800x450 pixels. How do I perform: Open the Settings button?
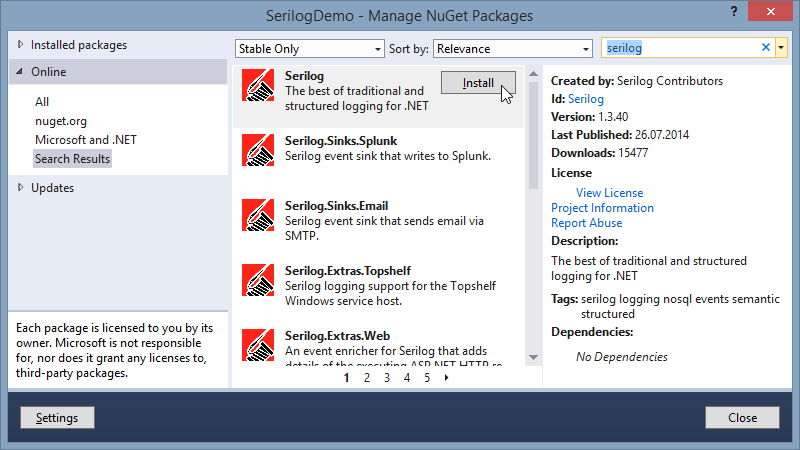(x=57, y=418)
